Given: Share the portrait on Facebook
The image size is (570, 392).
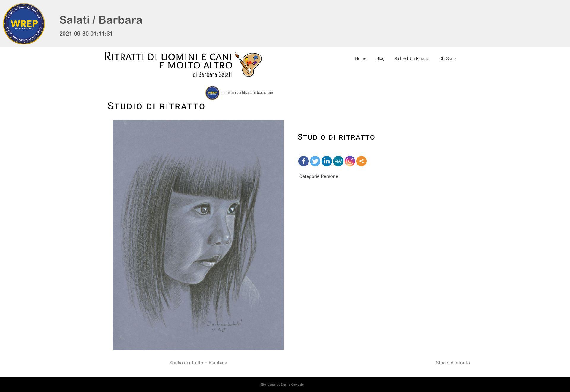Looking at the screenshot, I should click(303, 161).
